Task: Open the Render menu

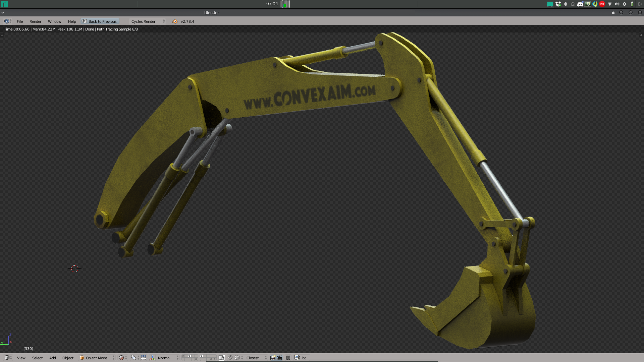Action: tap(35, 21)
